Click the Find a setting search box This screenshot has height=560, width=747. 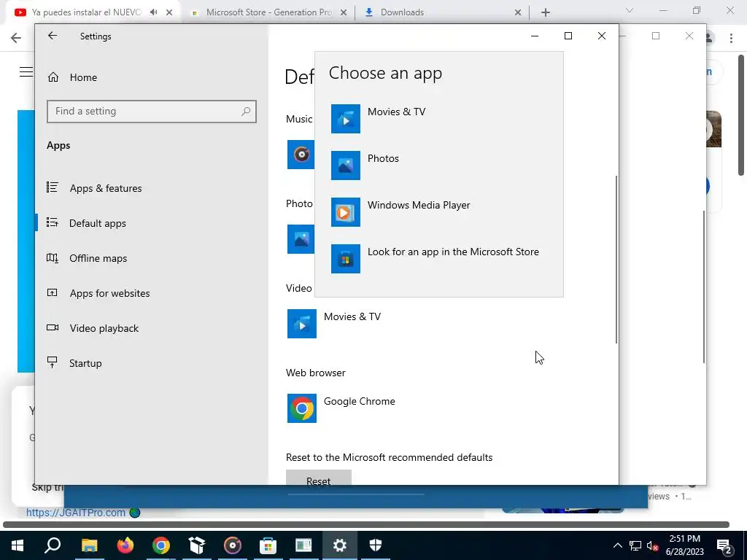click(152, 112)
